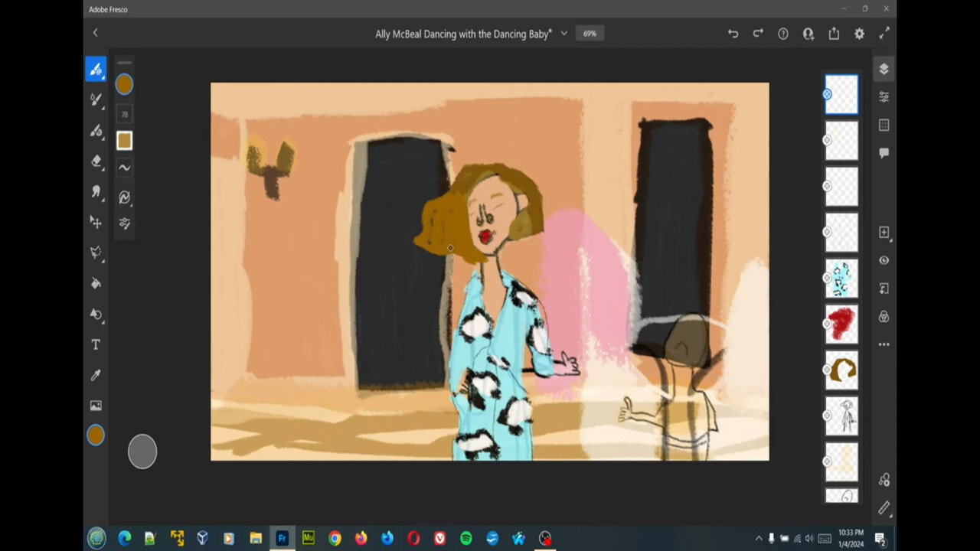
Task: Open brush smoothing setting
Action: point(124,168)
